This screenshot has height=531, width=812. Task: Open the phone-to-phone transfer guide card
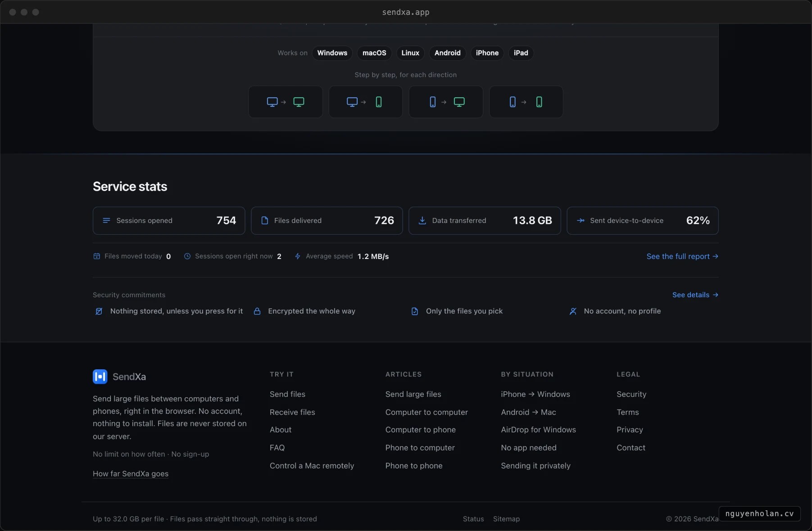526,102
